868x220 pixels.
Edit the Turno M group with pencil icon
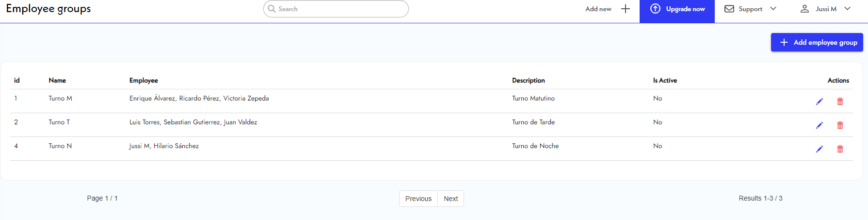pyautogui.click(x=820, y=102)
